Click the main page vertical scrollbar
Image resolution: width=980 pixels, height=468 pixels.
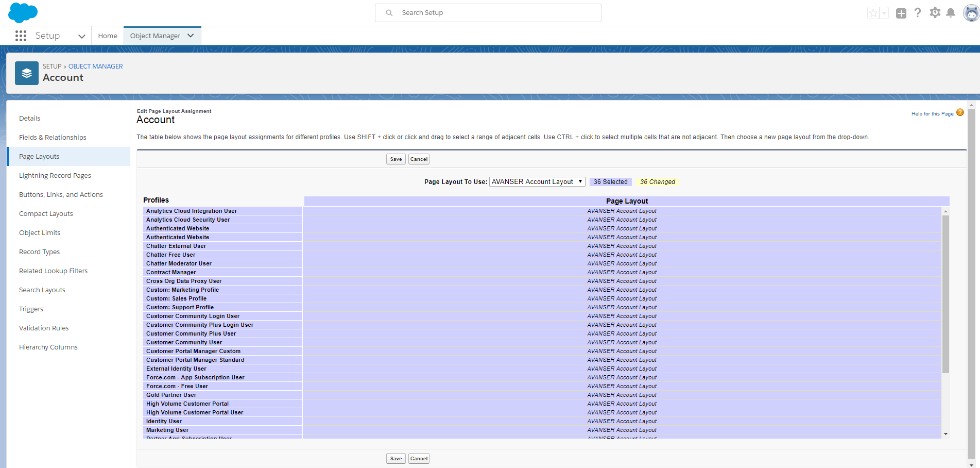tap(971, 283)
